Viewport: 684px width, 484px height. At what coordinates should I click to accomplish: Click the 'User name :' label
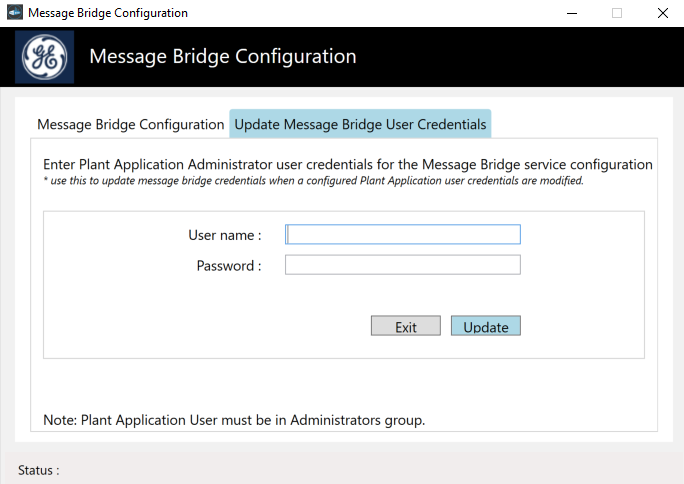(225, 235)
